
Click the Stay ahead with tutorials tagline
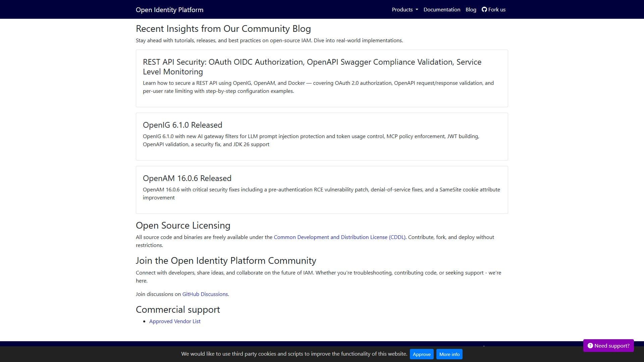pyautogui.click(x=269, y=40)
